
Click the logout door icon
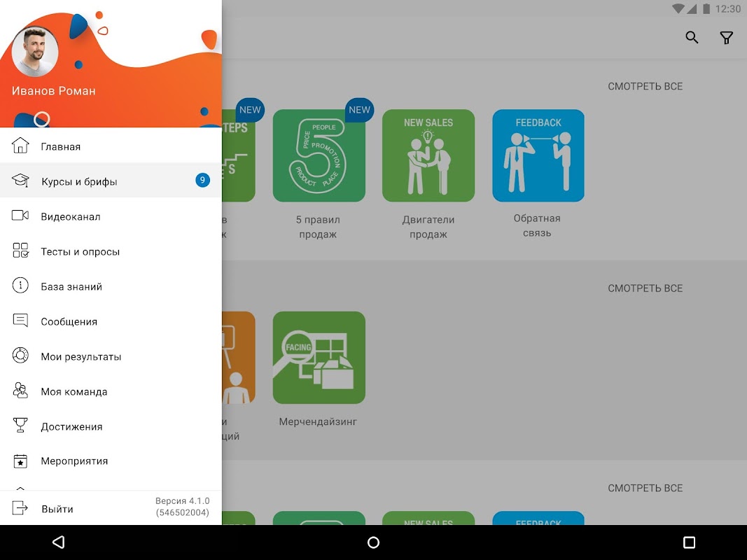point(20,508)
